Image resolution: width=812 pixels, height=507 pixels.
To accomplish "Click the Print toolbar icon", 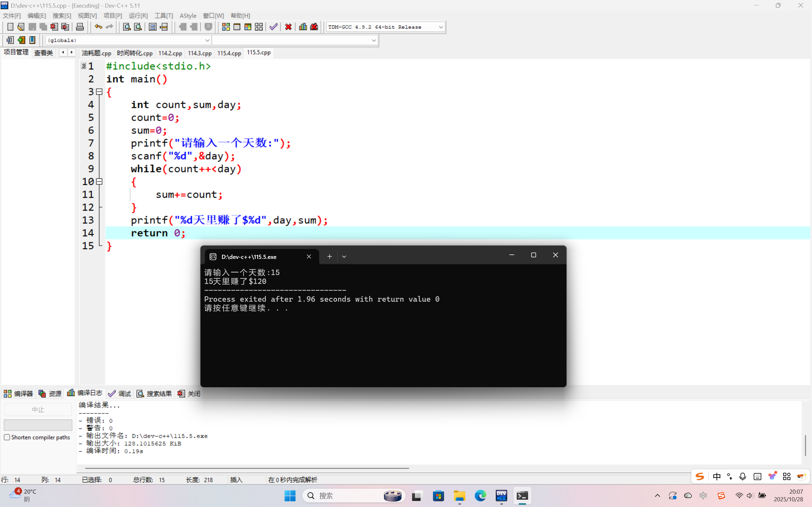I will click(x=80, y=27).
